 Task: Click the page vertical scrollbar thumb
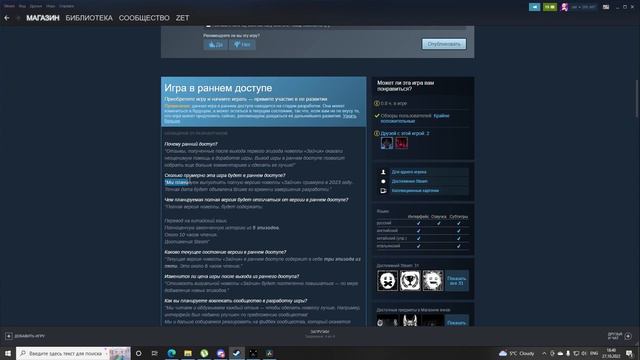click(x=636, y=98)
